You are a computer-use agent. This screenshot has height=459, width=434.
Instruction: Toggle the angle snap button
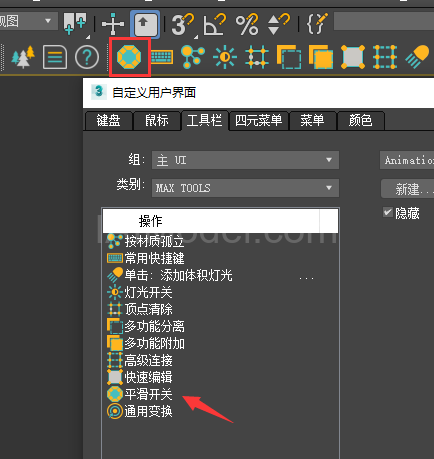[214, 24]
